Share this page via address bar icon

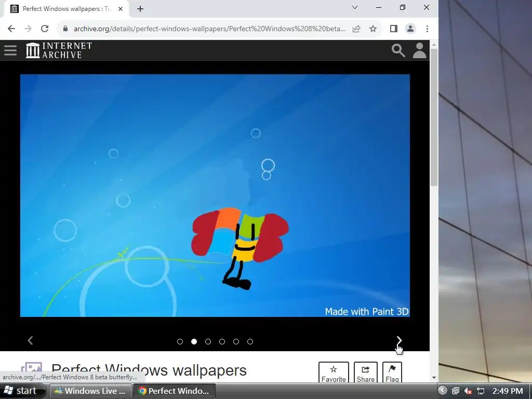click(356, 29)
